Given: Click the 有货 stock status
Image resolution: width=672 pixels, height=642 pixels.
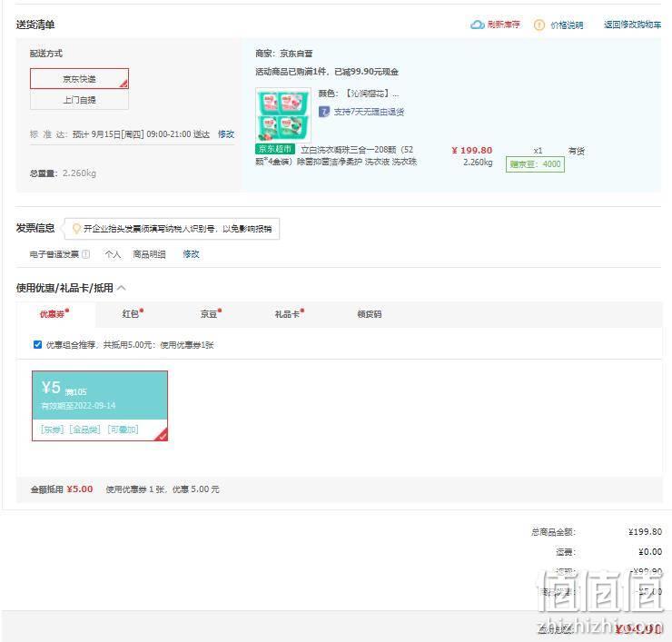Looking at the screenshot, I should (577, 151).
